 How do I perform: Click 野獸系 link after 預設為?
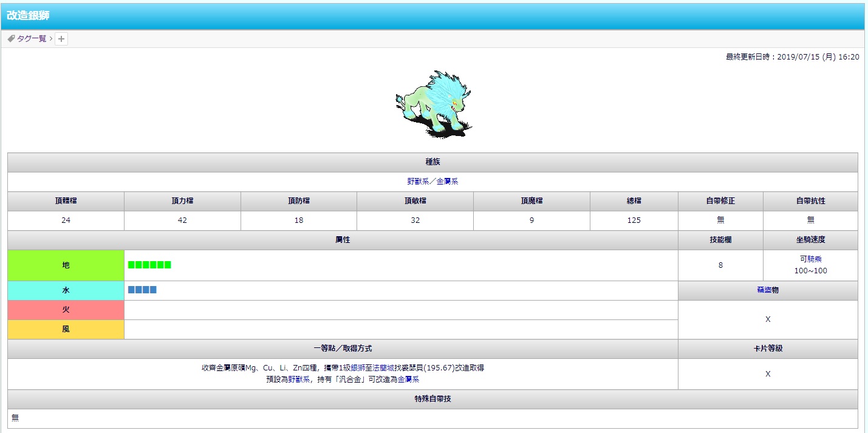click(299, 380)
